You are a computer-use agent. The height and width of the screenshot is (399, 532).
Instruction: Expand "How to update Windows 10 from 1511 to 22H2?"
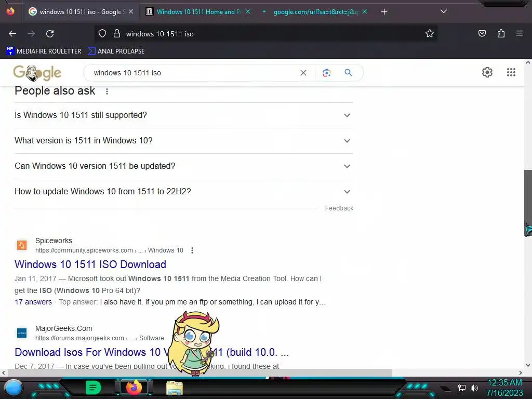click(x=184, y=192)
